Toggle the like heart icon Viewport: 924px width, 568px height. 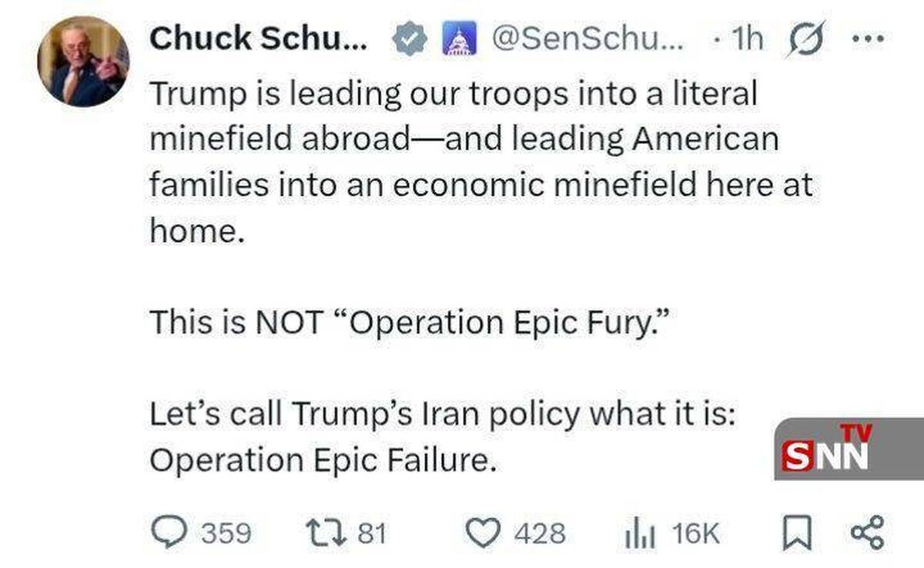click(x=484, y=533)
